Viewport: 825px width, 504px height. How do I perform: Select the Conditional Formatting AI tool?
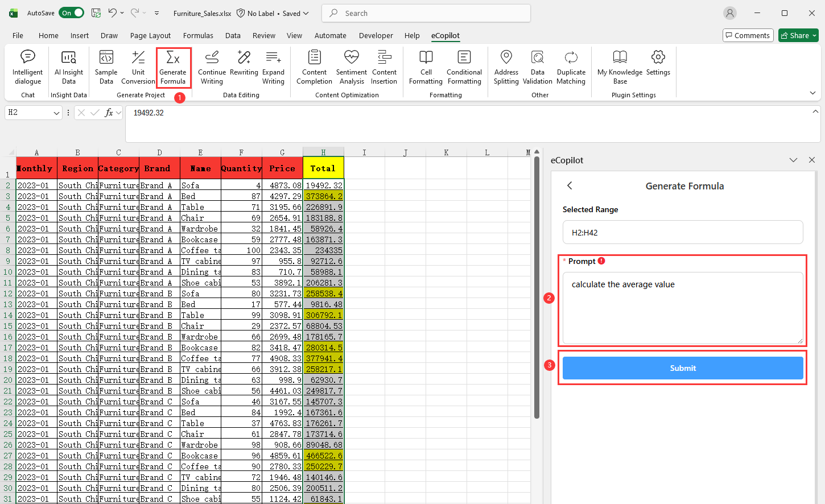[464, 67]
